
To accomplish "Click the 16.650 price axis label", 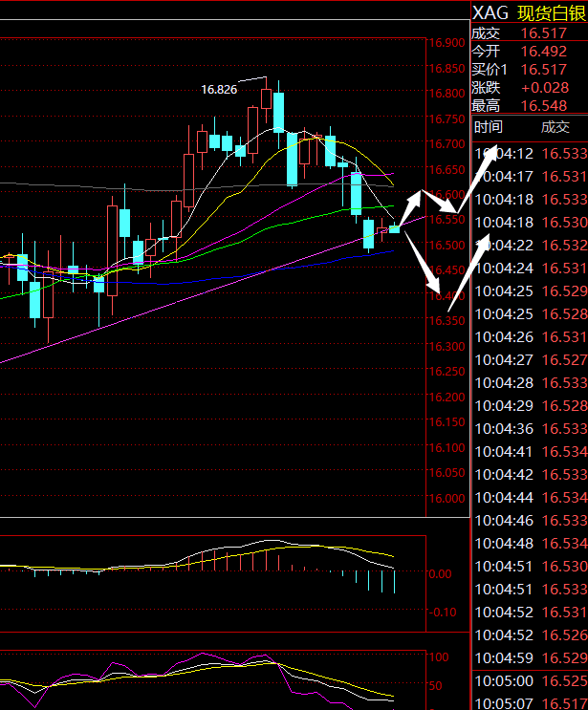I will (447, 170).
